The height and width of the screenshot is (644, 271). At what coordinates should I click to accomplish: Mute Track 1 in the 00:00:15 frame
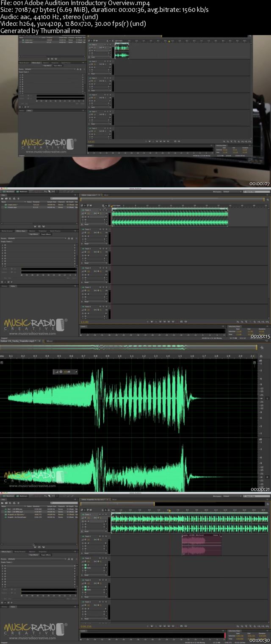click(100, 210)
